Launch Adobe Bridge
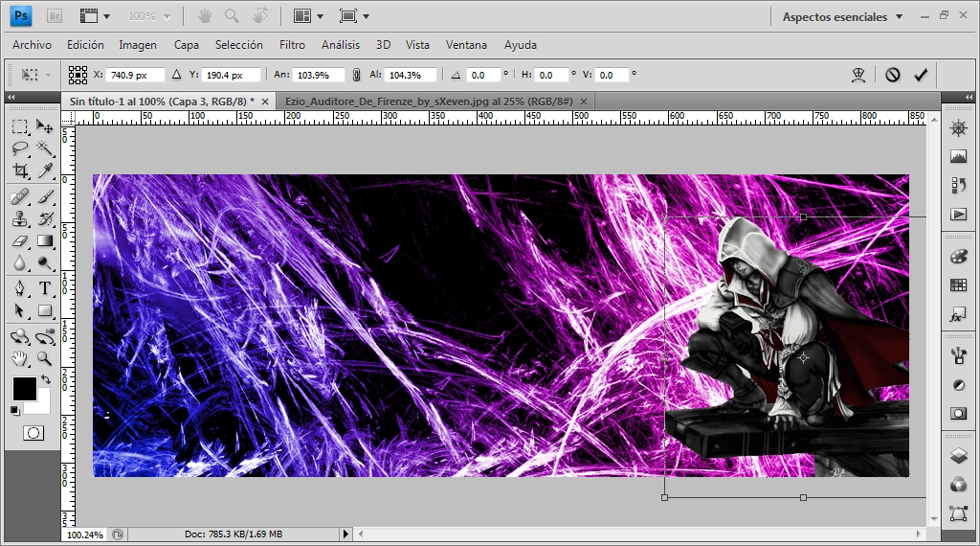 [x=55, y=16]
